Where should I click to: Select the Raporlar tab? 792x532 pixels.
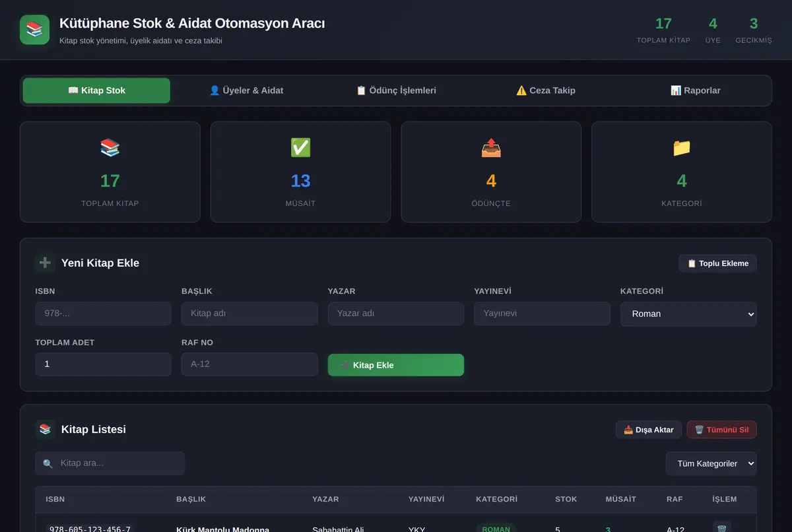pyautogui.click(x=696, y=90)
